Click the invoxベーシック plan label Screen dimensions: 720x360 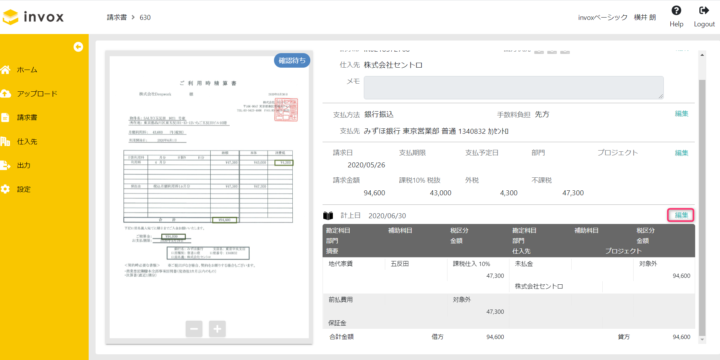[602, 17]
